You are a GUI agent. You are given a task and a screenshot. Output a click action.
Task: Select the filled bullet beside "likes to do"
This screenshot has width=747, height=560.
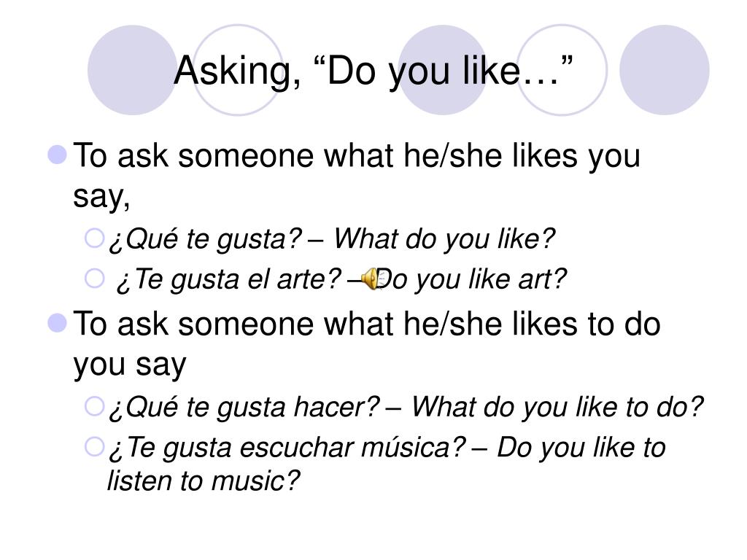[58, 323]
